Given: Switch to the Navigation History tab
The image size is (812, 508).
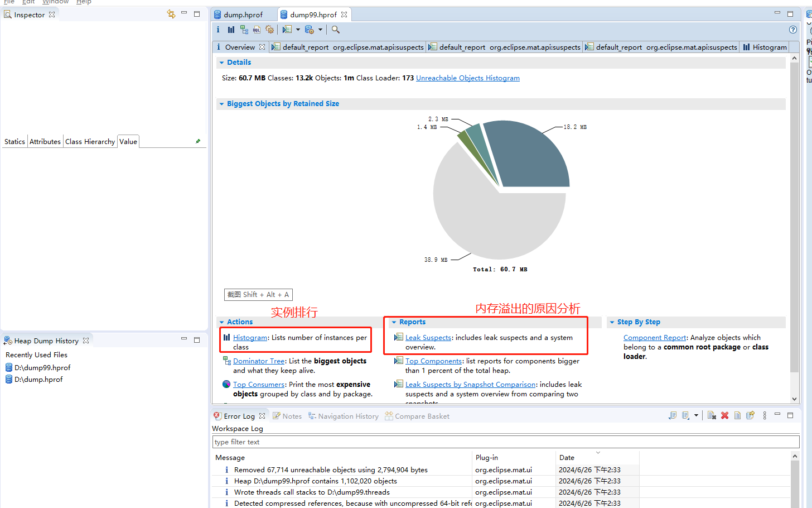Looking at the screenshot, I should pos(348,416).
